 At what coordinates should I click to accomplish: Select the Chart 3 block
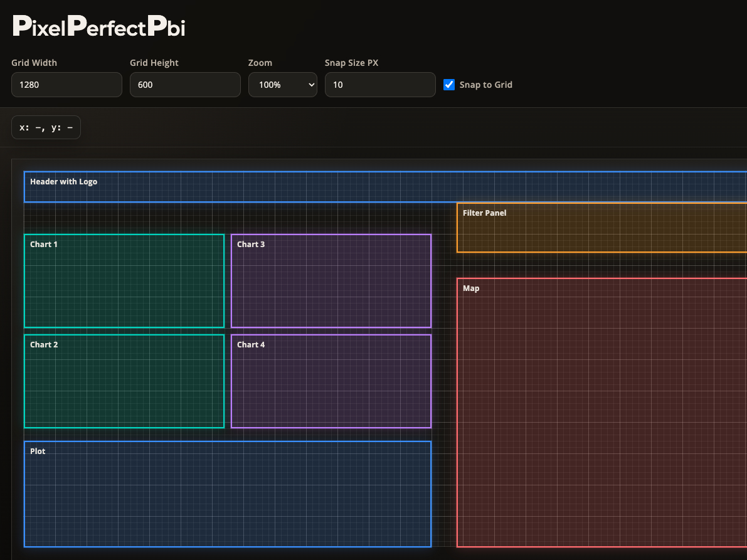pos(331,281)
